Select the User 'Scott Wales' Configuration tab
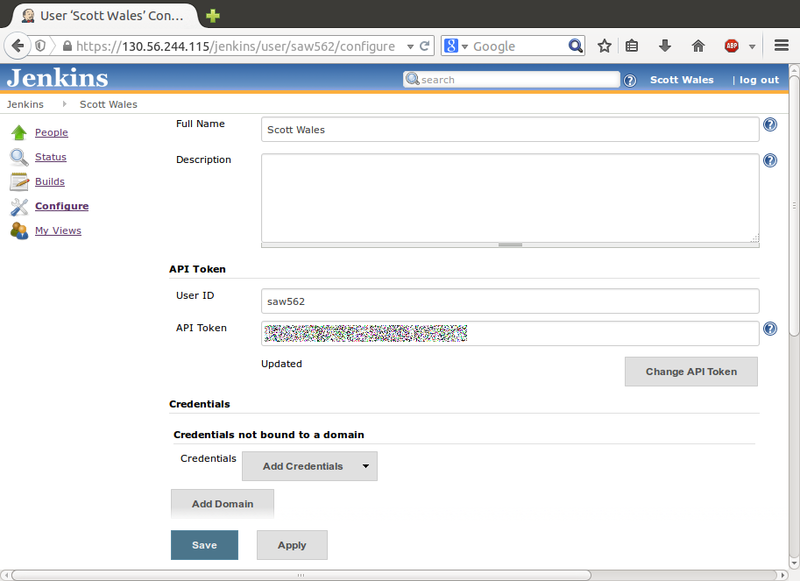This screenshot has width=800, height=581. [x=105, y=16]
